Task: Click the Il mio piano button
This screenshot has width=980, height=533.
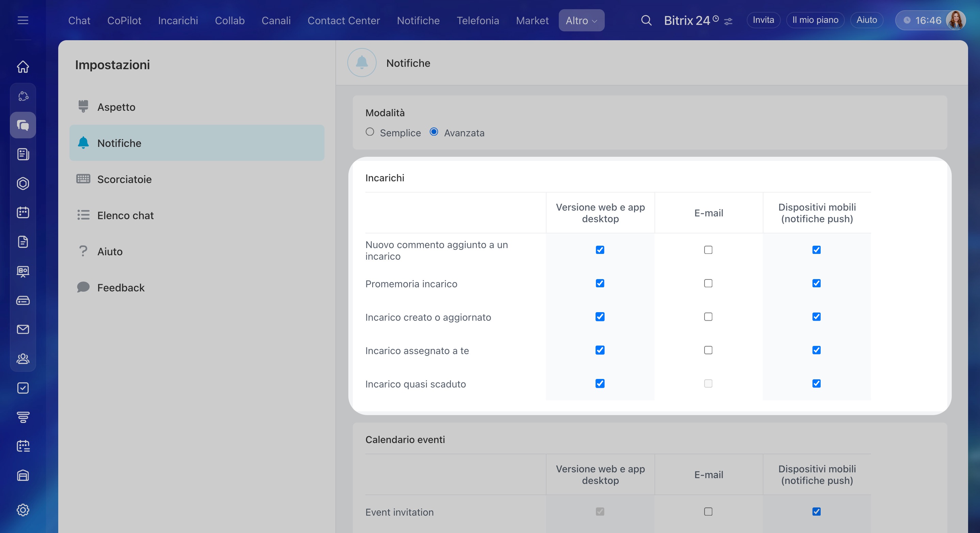Action: tap(815, 20)
